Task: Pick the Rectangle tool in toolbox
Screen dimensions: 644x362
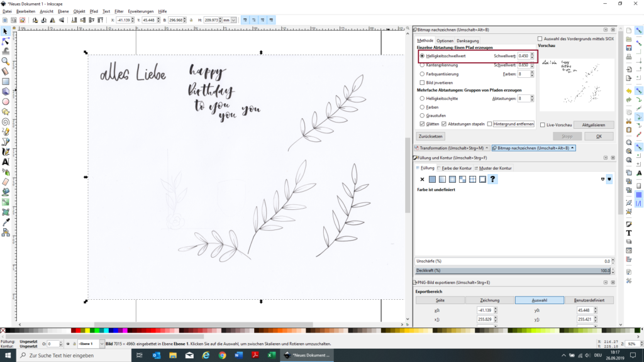Action: (x=6, y=81)
